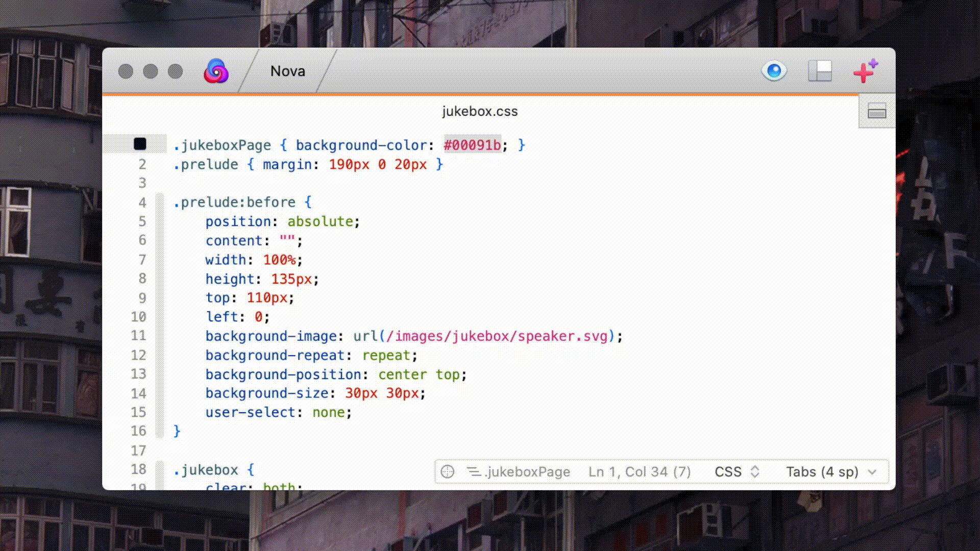Click the Tabs (4 sp) chevron arrow
Screen dimensions: 980x551
tap(872, 472)
